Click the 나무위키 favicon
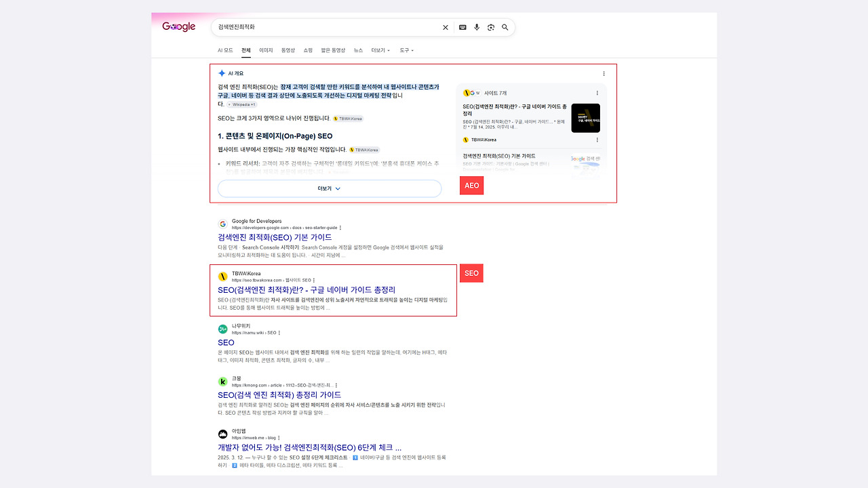This screenshot has width=868, height=488. (223, 329)
